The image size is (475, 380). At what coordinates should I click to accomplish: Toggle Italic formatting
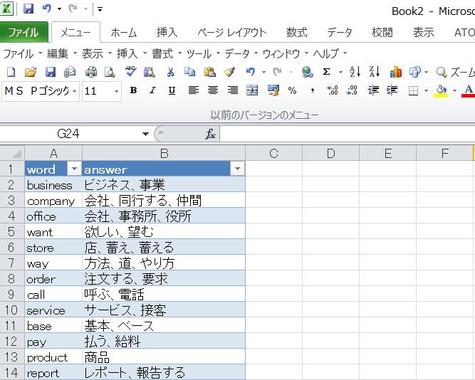click(x=153, y=90)
